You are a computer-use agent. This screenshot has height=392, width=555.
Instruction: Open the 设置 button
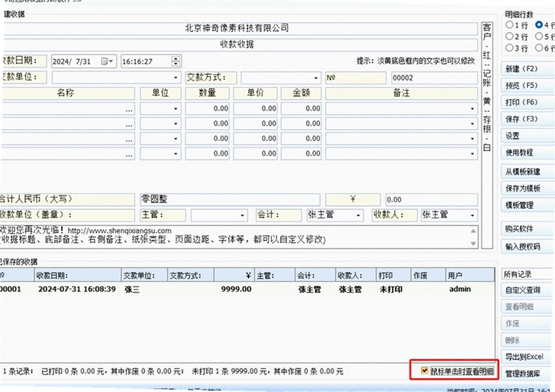click(528, 135)
